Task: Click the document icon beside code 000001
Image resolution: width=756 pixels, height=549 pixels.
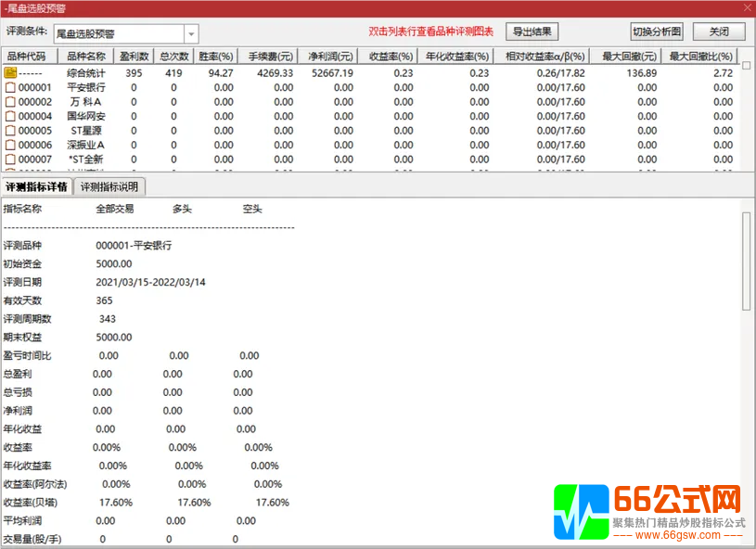Action: click(10, 88)
